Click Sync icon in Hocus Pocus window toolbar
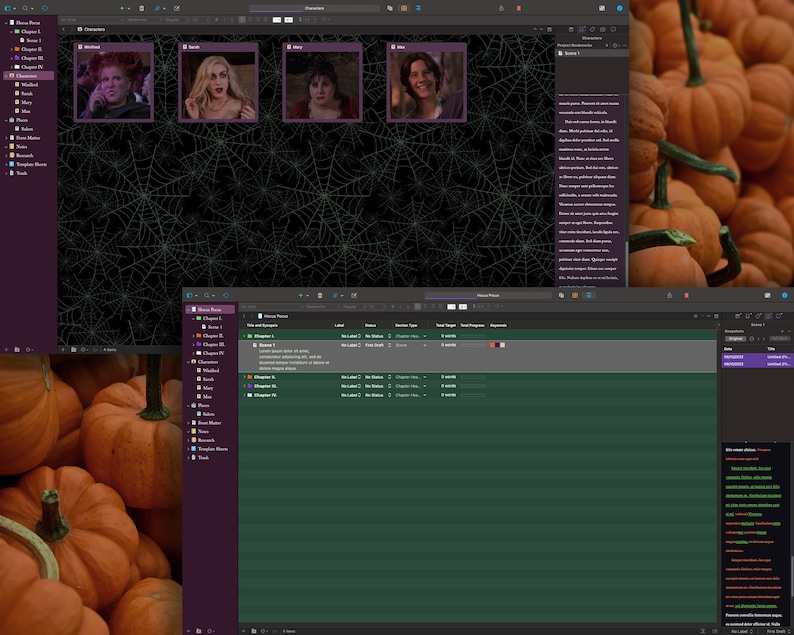This screenshot has height=635, width=794. [x=226, y=295]
